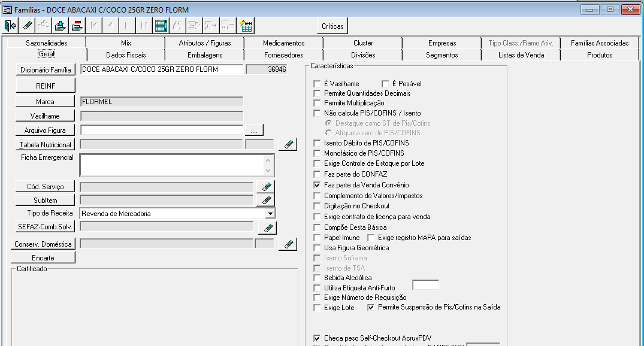Open the Famílias Associadas tab

[600, 43]
